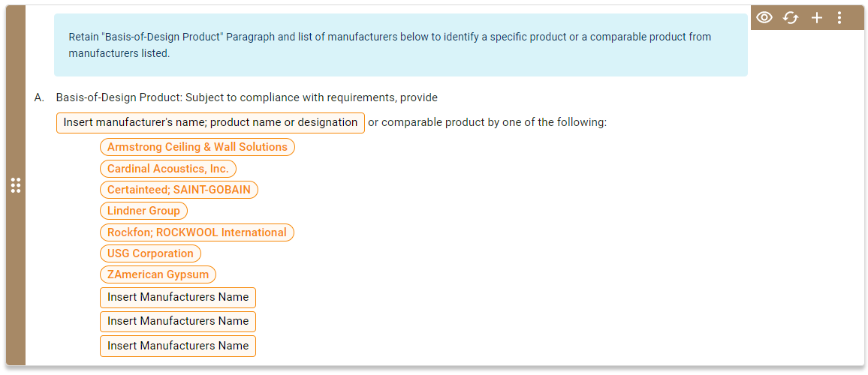Click the manufacturer's name; product name field
868x375 pixels.
(210, 122)
